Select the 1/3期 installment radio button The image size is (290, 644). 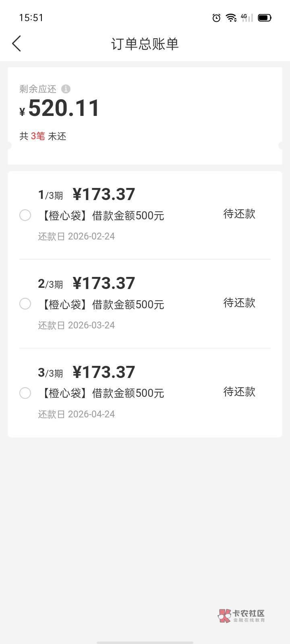pos(25,215)
